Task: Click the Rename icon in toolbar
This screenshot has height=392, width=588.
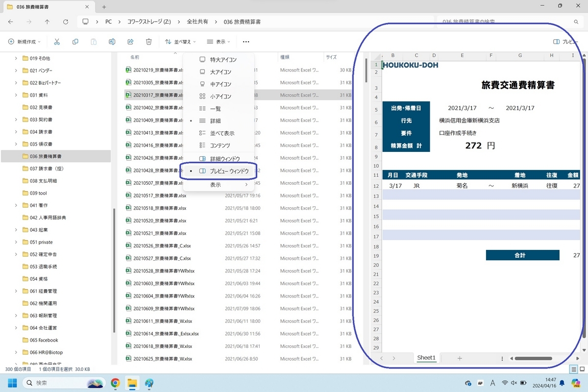Action: click(112, 42)
